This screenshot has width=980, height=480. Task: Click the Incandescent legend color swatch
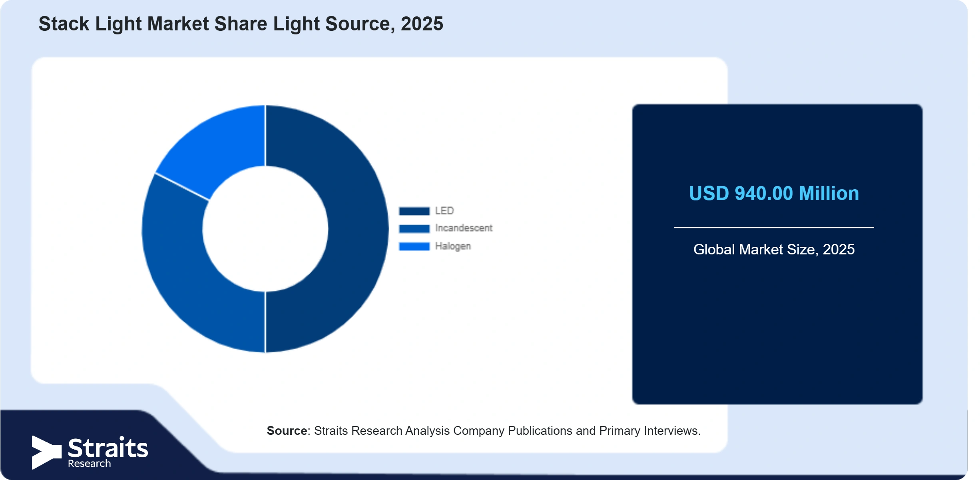coord(414,228)
